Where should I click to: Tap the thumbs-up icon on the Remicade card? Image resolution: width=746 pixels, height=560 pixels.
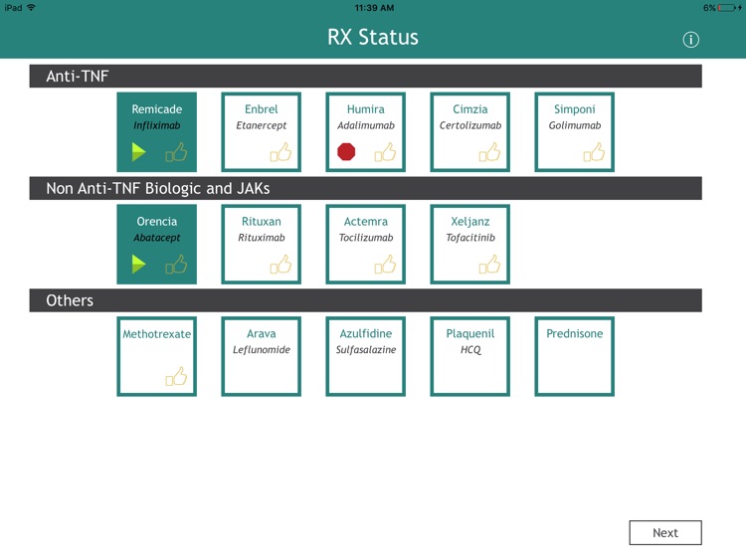tap(176, 152)
